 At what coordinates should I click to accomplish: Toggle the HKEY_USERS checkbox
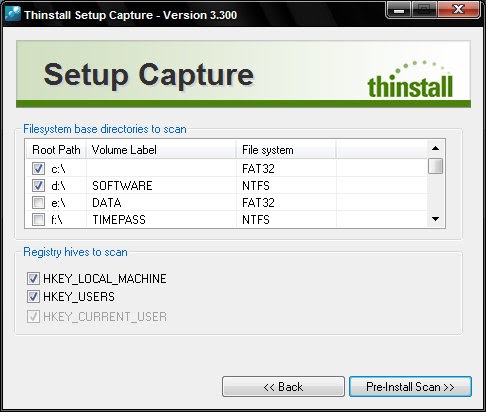click(33, 296)
